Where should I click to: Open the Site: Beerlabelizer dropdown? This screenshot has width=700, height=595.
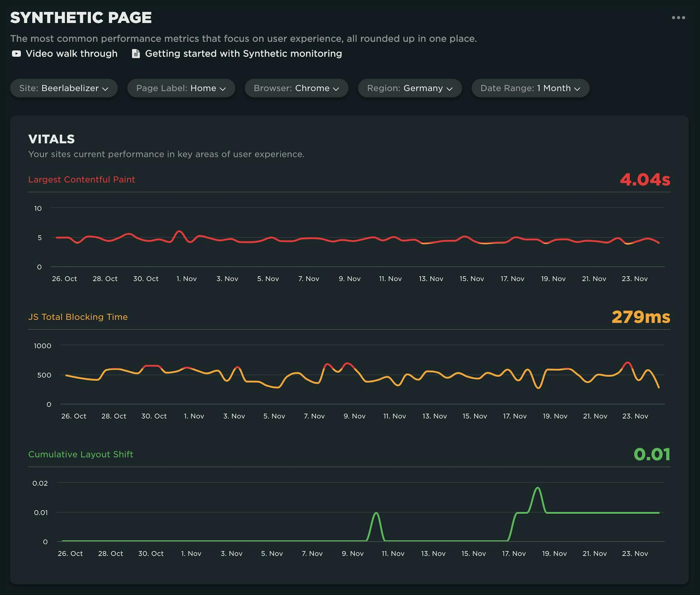[64, 88]
